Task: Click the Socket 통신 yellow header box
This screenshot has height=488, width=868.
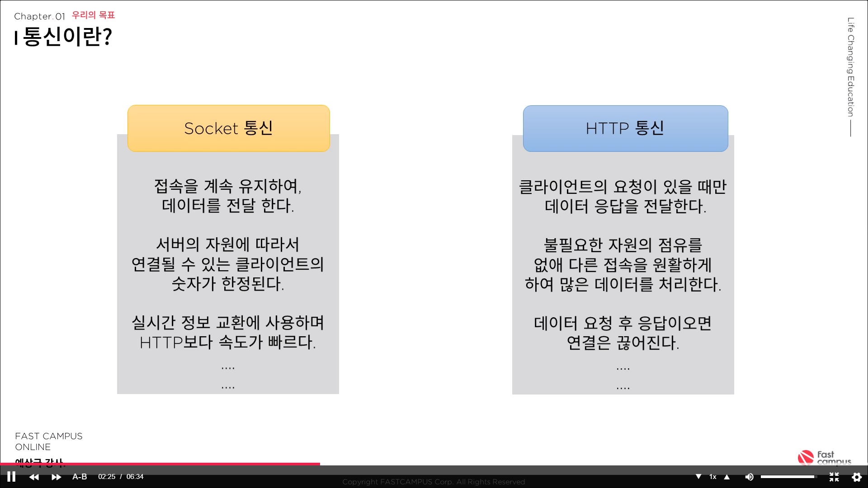Action: coord(229,128)
